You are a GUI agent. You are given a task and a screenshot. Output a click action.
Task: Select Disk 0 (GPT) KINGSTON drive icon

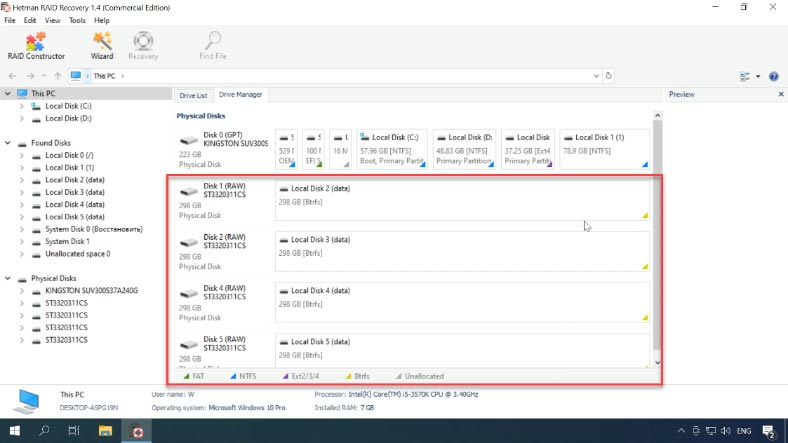(189, 140)
